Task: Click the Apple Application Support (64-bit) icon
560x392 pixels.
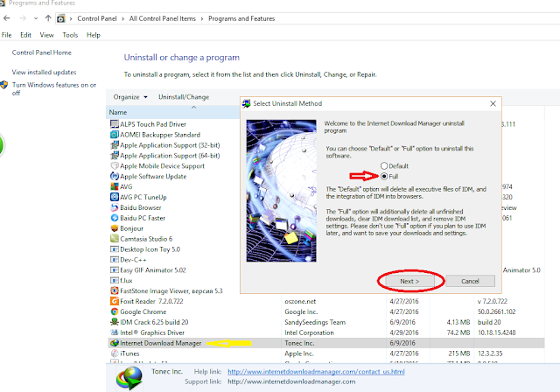Action: pyautogui.click(x=115, y=155)
